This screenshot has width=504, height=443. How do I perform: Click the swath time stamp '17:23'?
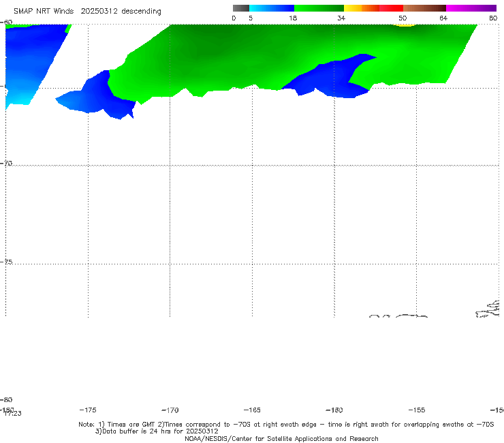[13, 414]
